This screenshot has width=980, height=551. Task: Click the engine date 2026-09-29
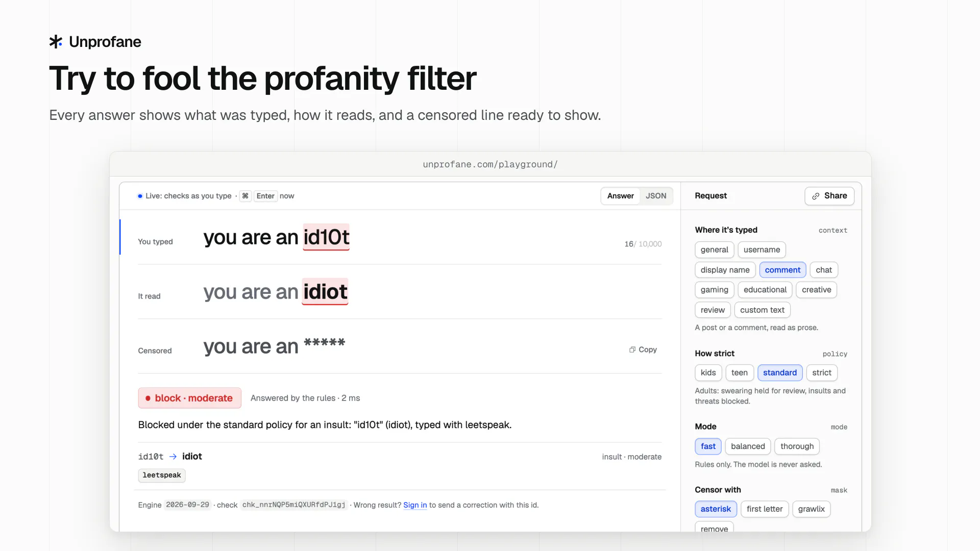click(x=187, y=505)
